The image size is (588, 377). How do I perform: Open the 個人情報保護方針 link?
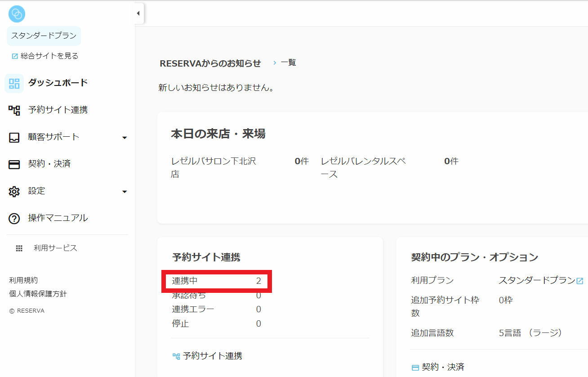pos(38,294)
